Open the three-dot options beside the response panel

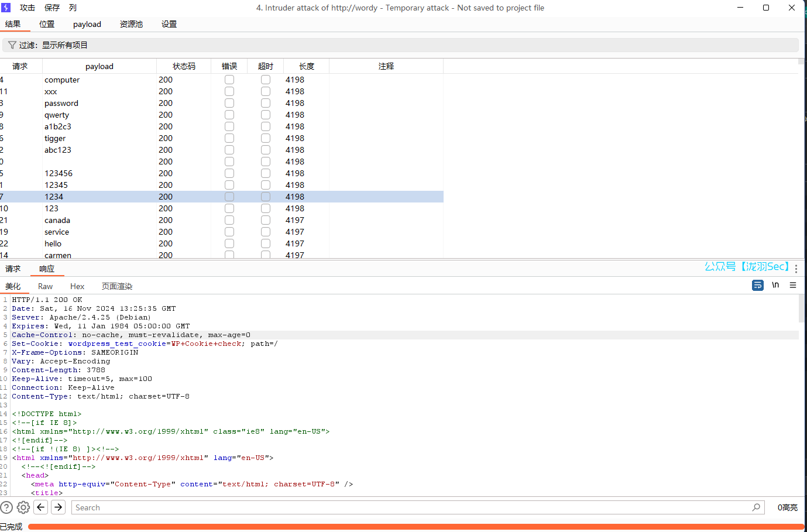point(796,269)
